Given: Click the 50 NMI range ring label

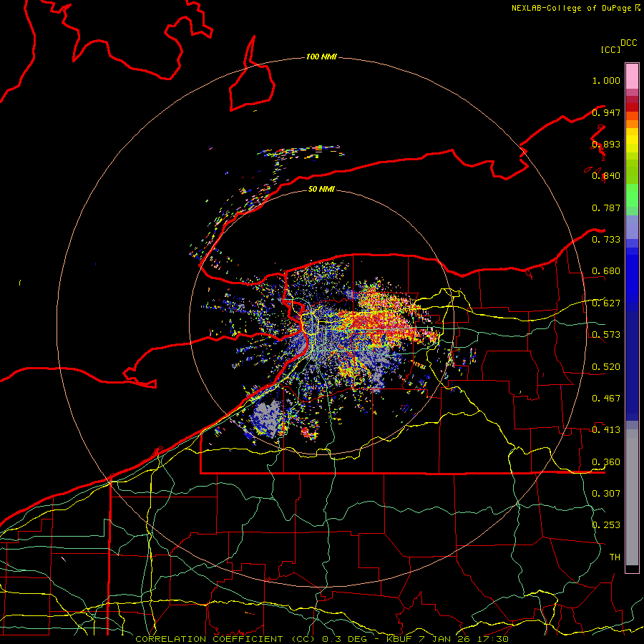Looking at the screenshot, I should click(321, 189).
